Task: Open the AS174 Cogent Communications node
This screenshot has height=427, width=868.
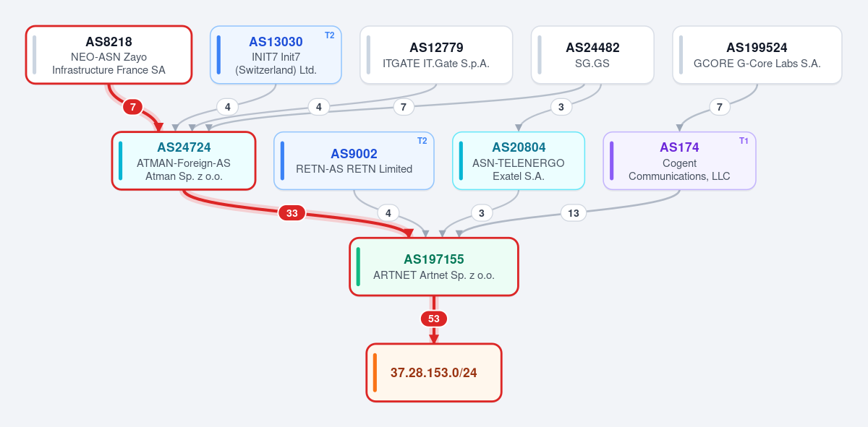Action: point(679,160)
